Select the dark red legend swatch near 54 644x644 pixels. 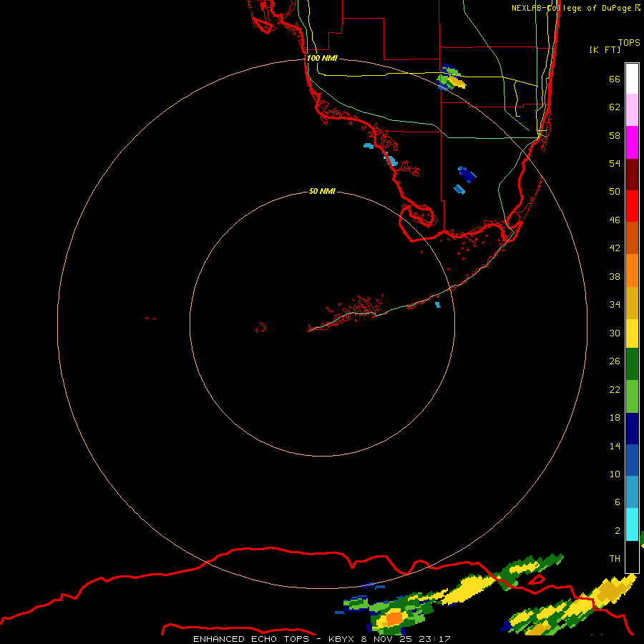click(632, 175)
